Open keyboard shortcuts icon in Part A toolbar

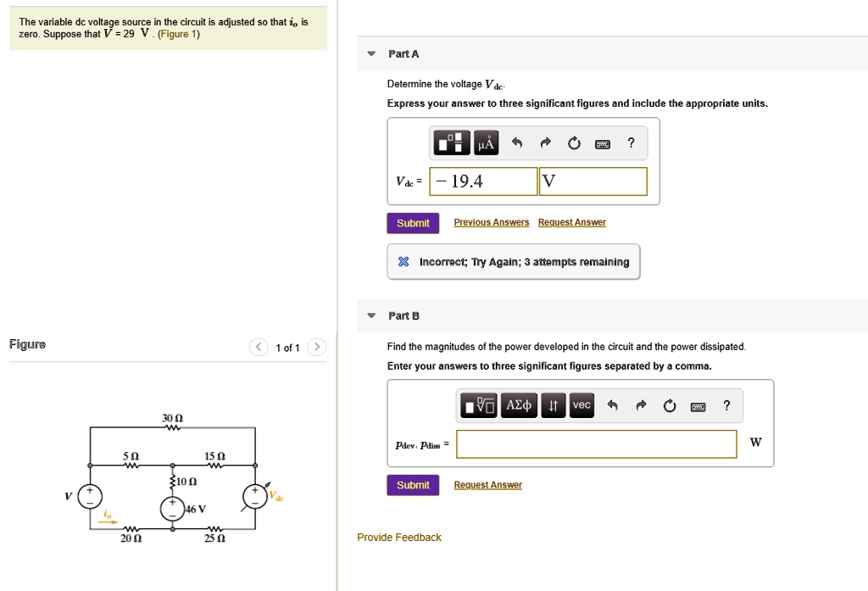point(604,142)
